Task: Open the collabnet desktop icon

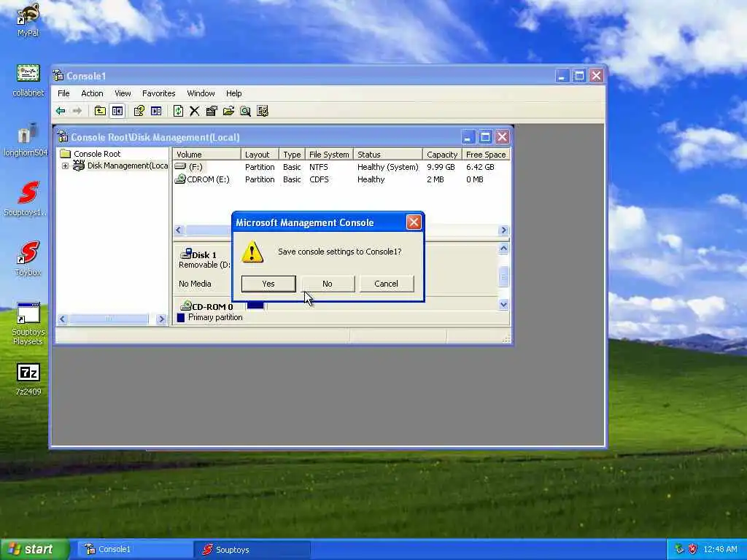Action: (x=28, y=80)
